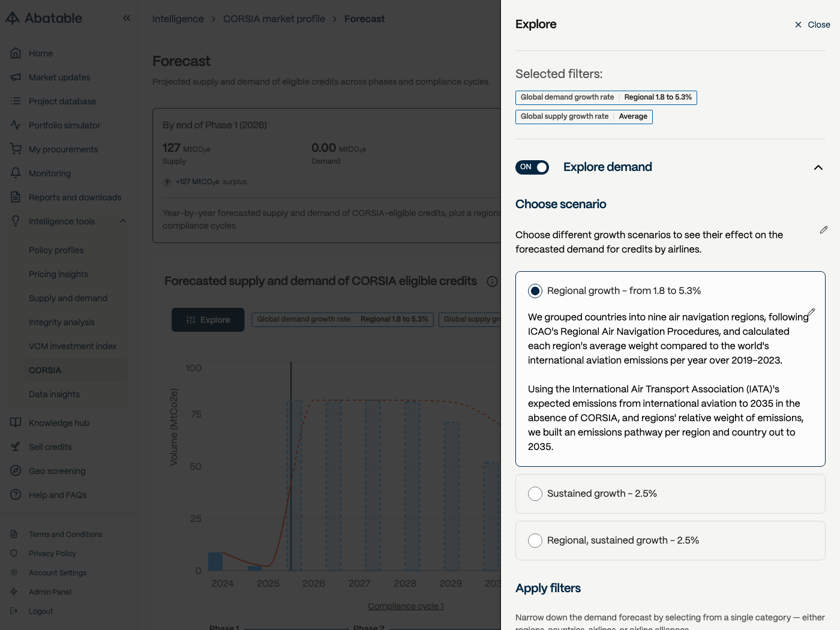Select the Regional growth 1.8 to 5.3% radio
This screenshot has height=630, width=840.
click(x=535, y=291)
